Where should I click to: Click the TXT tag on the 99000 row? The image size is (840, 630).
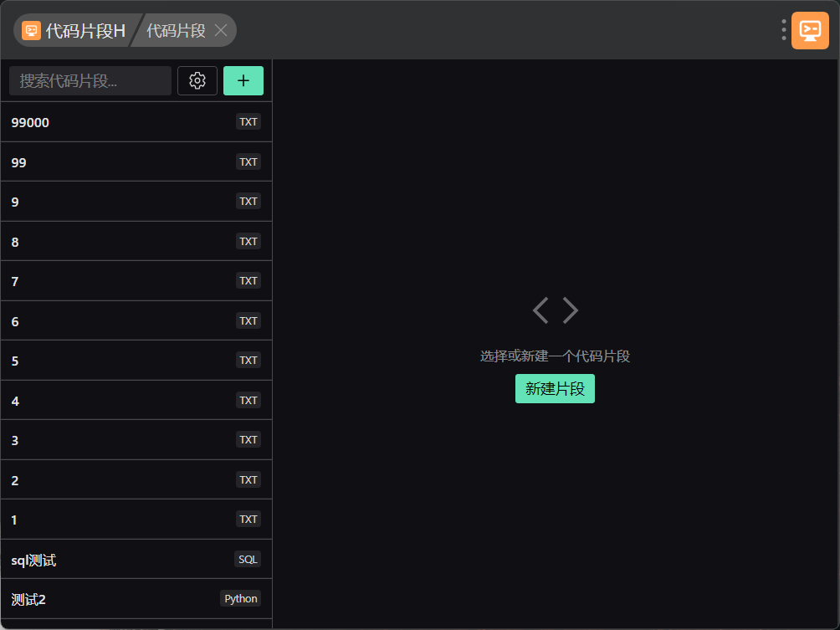pyautogui.click(x=248, y=121)
